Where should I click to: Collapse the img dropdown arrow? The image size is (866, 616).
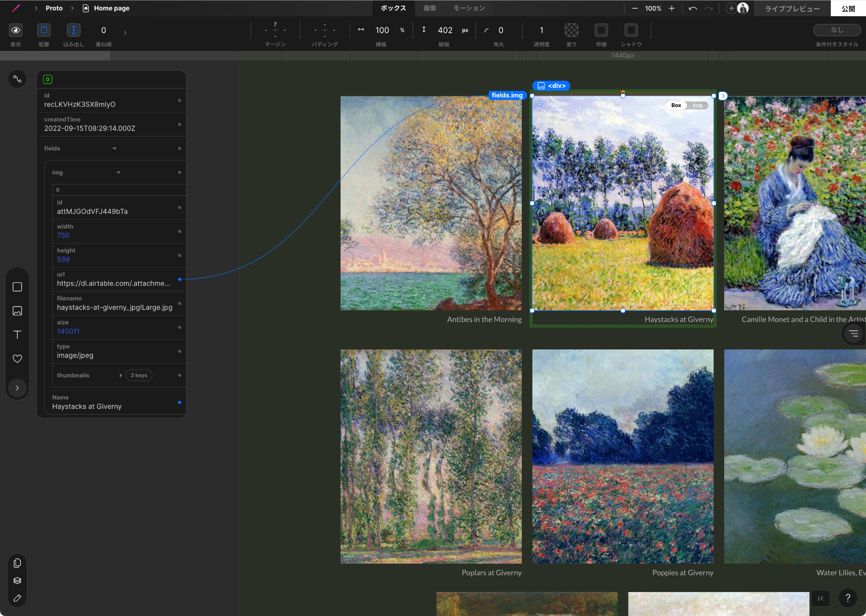click(118, 173)
